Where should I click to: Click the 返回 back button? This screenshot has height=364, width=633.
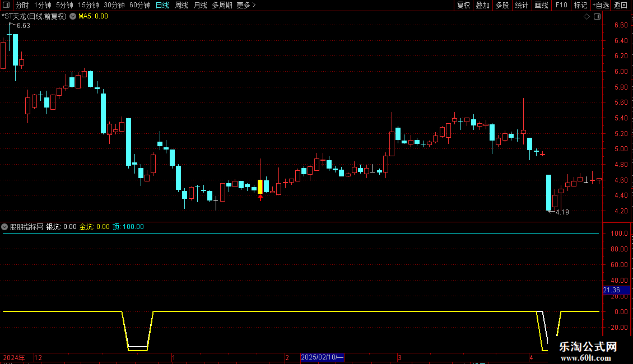[x=621, y=5]
